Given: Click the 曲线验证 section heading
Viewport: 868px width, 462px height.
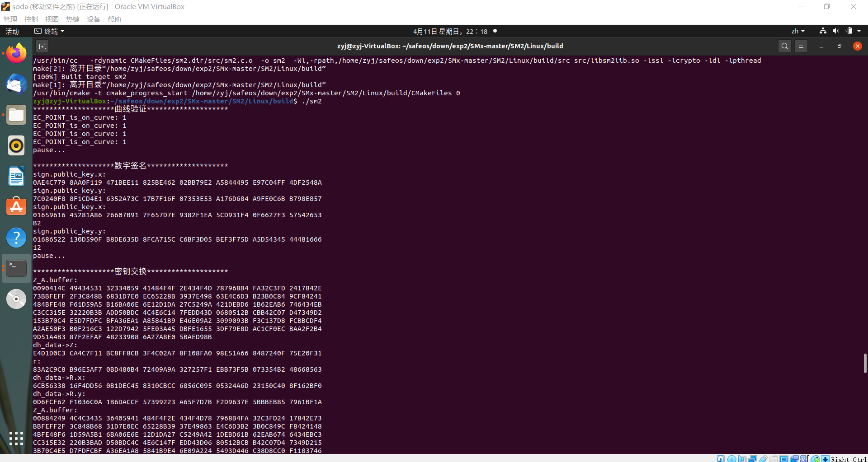Looking at the screenshot, I should point(131,109).
